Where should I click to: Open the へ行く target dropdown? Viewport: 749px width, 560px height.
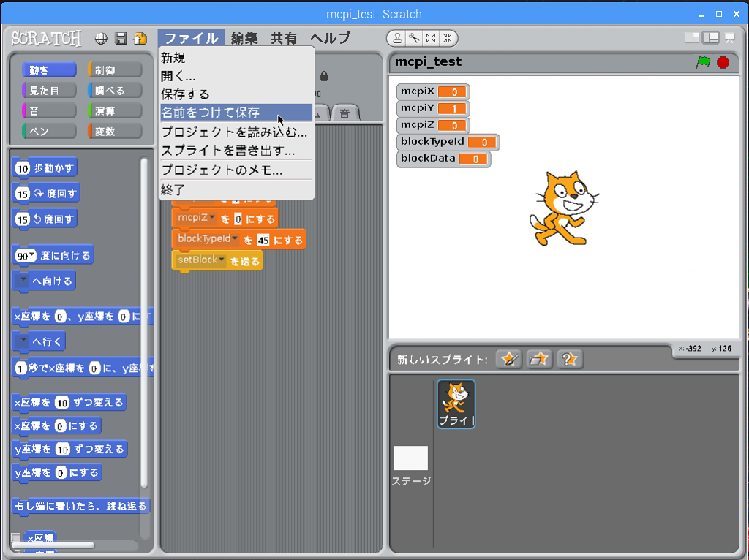[x=23, y=341]
